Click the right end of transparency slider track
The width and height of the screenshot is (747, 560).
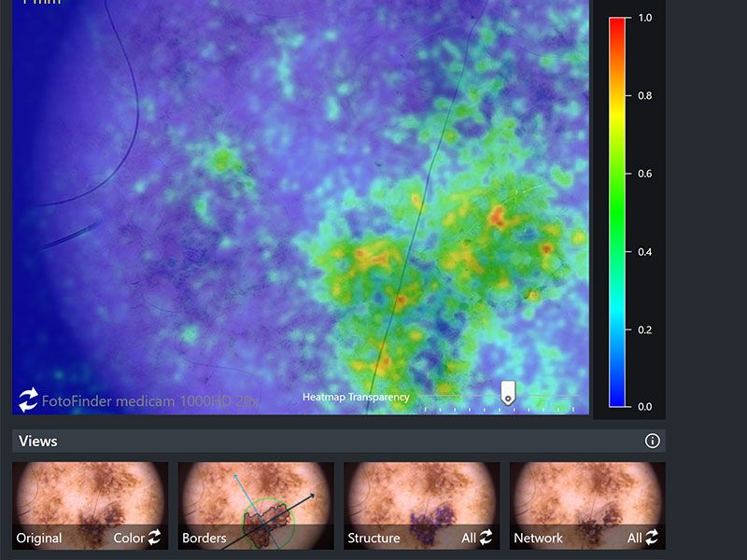coord(573,398)
